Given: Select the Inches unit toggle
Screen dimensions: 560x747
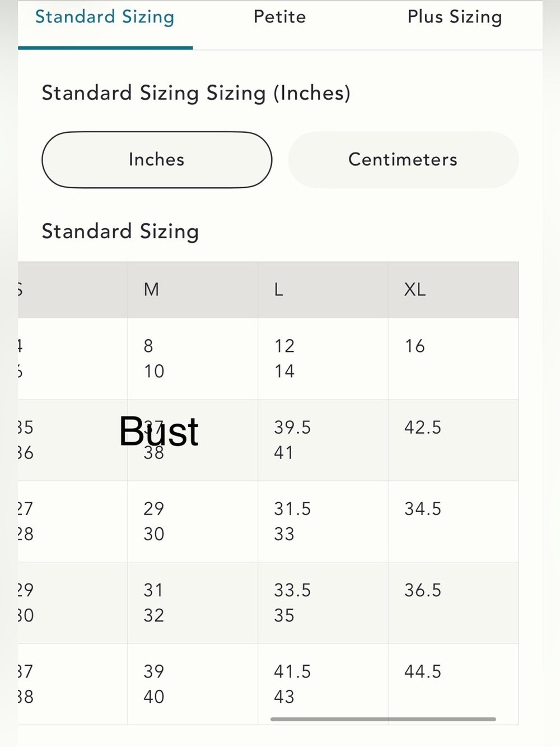Looking at the screenshot, I should [x=157, y=160].
